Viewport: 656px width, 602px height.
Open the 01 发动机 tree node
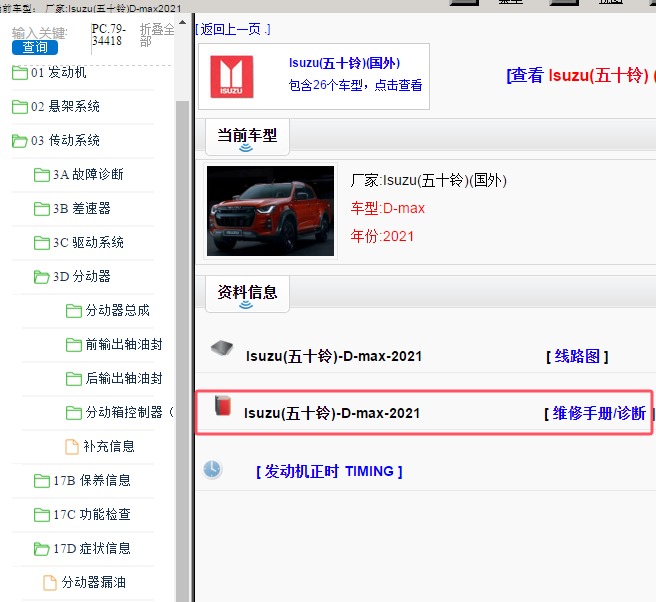point(59,72)
